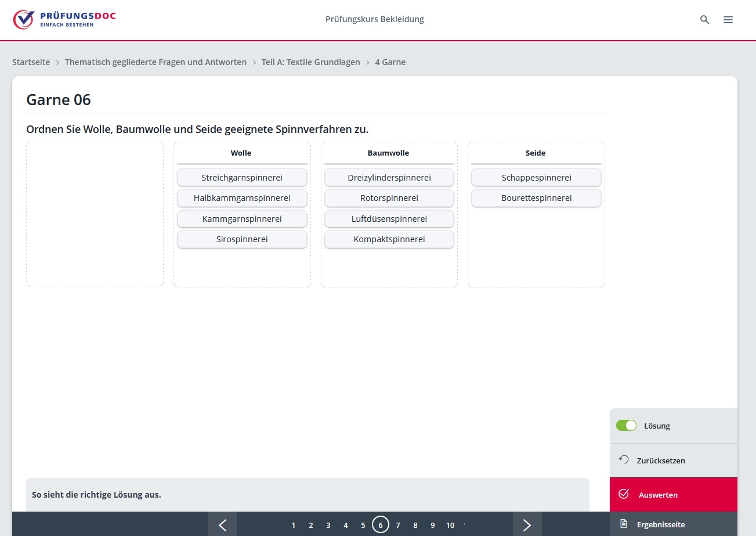The image size is (756, 536).
Task: Click the Ergebnisseite document icon
Action: point(624,524)
